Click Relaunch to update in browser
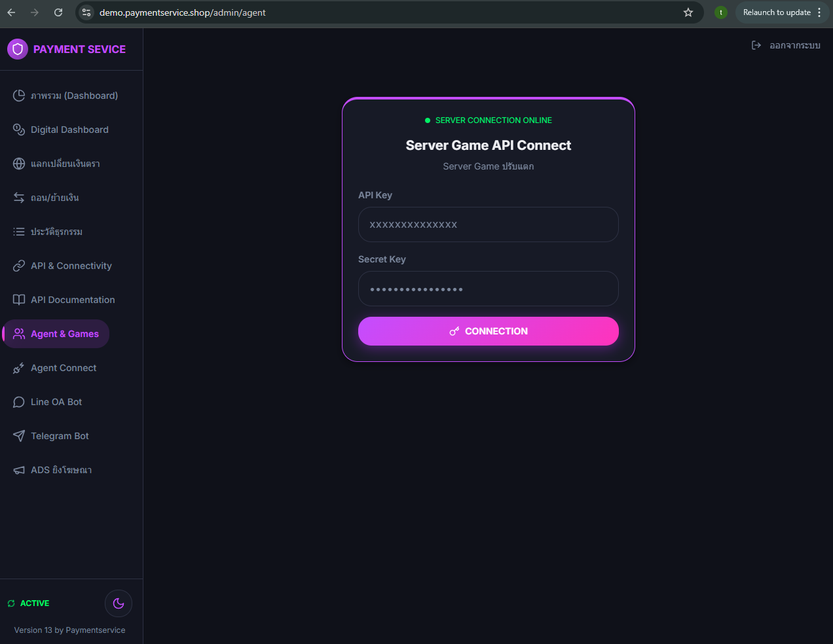This screenshot has height=644, width=833. pos(777,12)
